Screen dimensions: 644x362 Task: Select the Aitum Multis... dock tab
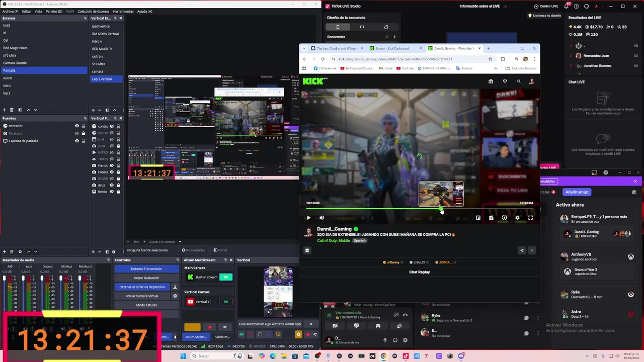195,337
